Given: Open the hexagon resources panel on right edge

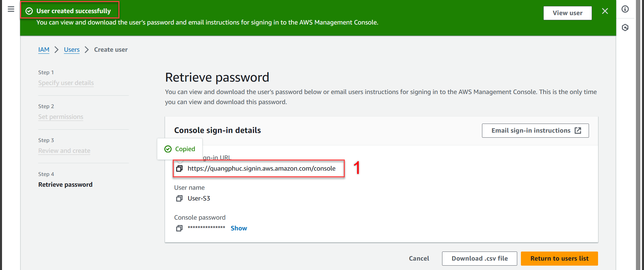Looking at the screenshot, I should [x=625, y=28].
